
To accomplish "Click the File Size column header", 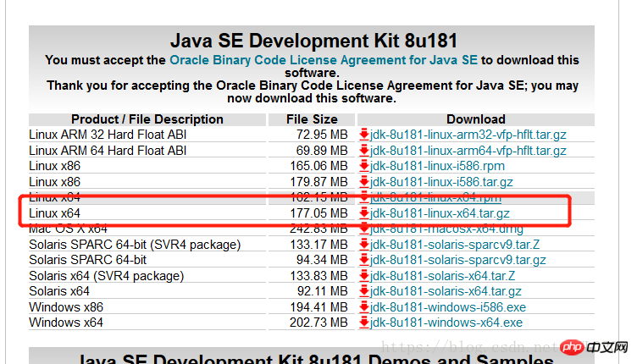I will tap(312, 119).
